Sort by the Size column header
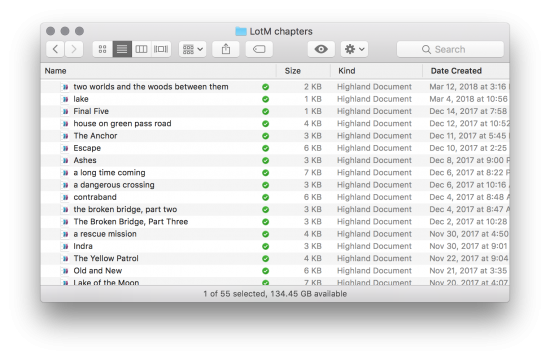The height and width of the screenshot is (360, 550). click(x=304, y=71)
